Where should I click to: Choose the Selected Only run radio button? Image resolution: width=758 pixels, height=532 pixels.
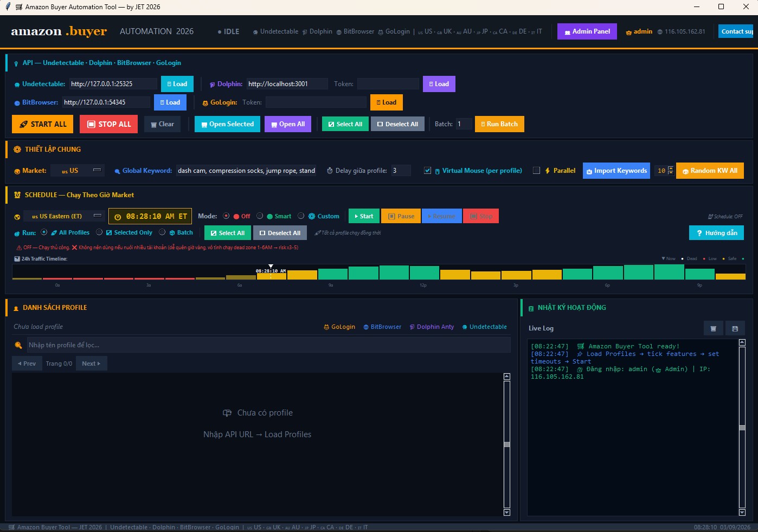coord(99,232)
